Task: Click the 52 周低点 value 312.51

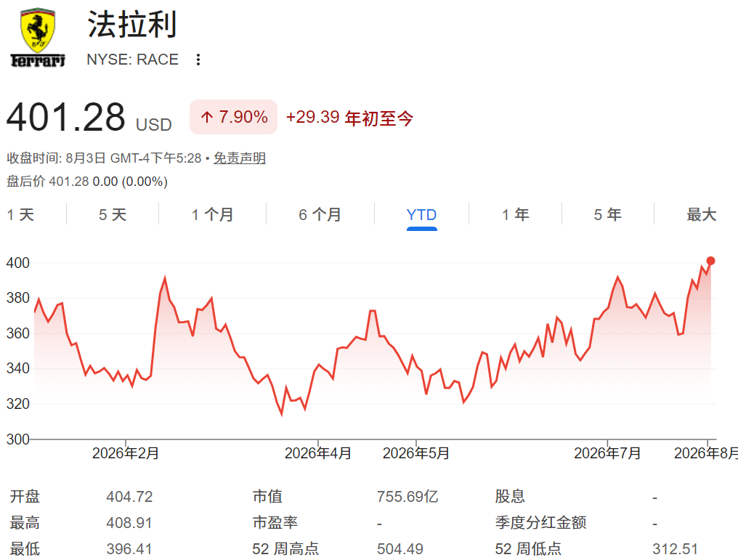Action: point(675,548)
